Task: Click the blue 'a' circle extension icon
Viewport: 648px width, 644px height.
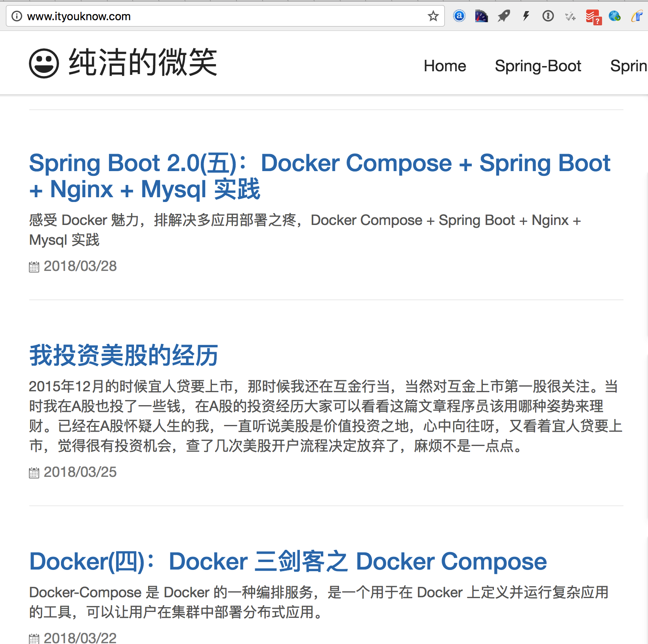Action: tap(459, 16)
